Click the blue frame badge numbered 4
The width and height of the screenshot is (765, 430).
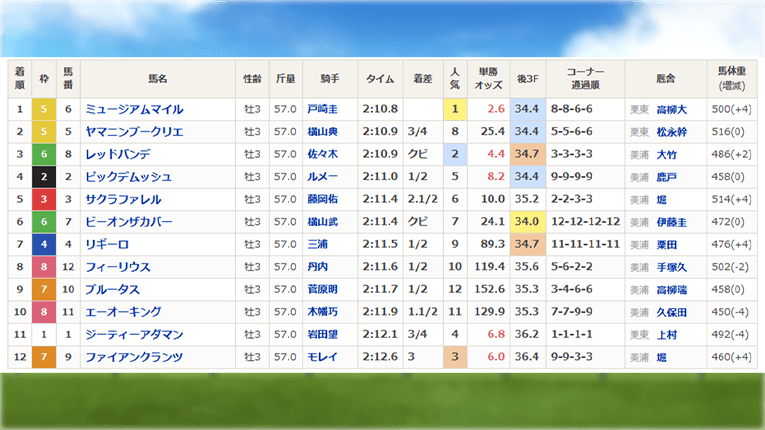[x=44, y=244]
